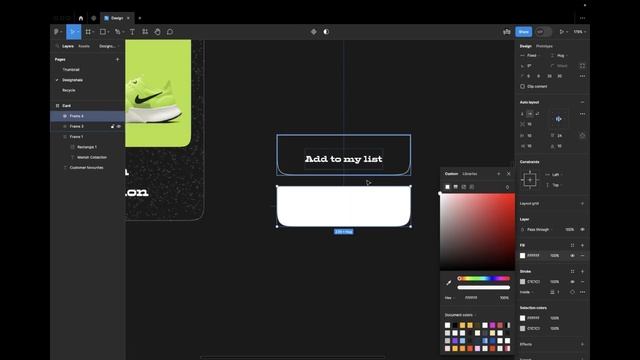Select the Hand tool
The image size is (640, 360).
158,31
